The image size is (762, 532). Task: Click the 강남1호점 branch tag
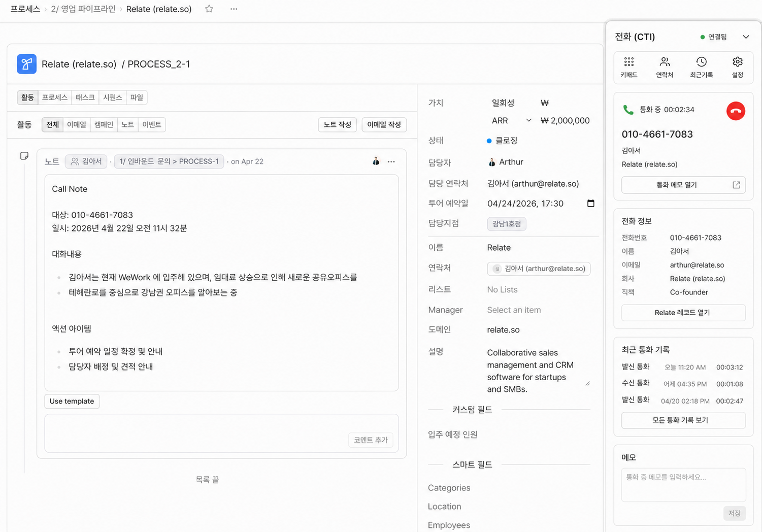click(x=506, y=224)
